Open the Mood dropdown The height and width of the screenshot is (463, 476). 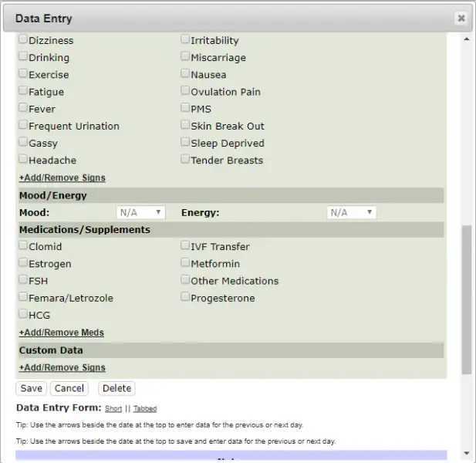coord(140,212)
